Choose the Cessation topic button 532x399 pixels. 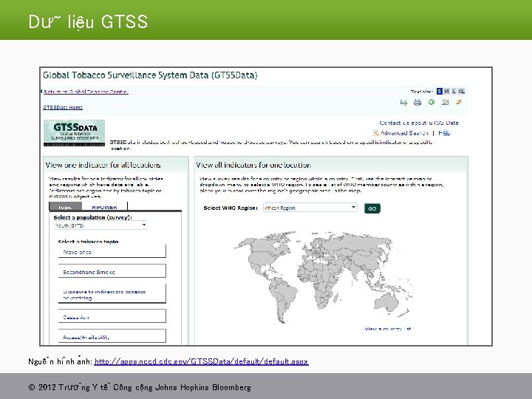(x=112, y=317)
